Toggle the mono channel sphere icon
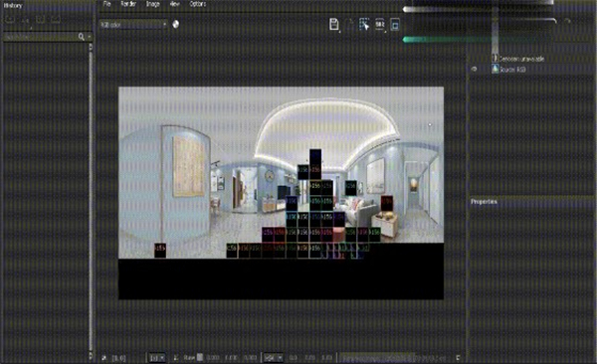This screenshot has height=364, width=597. [175, 25]
